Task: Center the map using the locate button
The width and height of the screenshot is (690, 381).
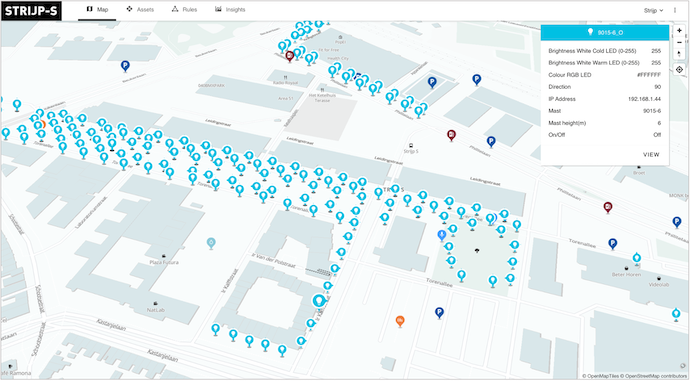Action: tap(679, 70)
